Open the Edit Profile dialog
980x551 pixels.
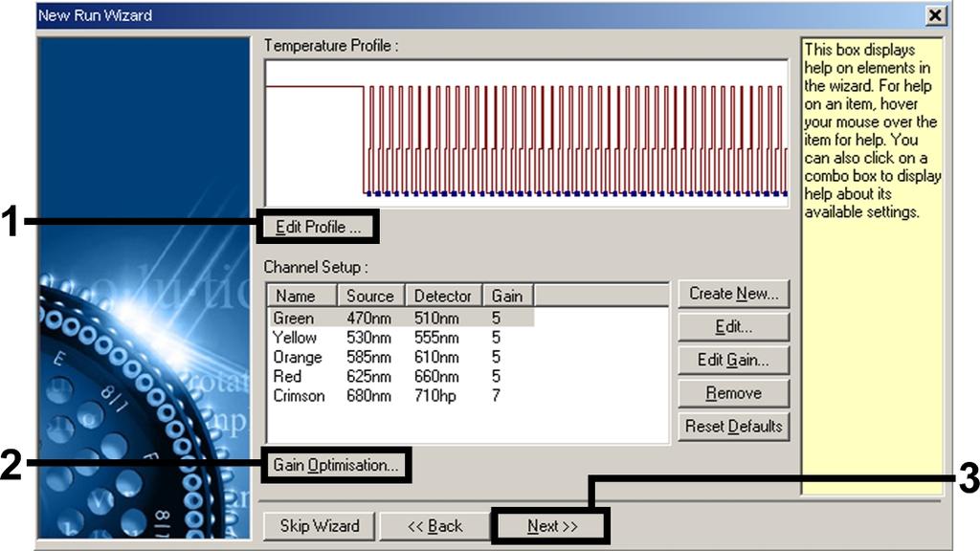(318, 227)
